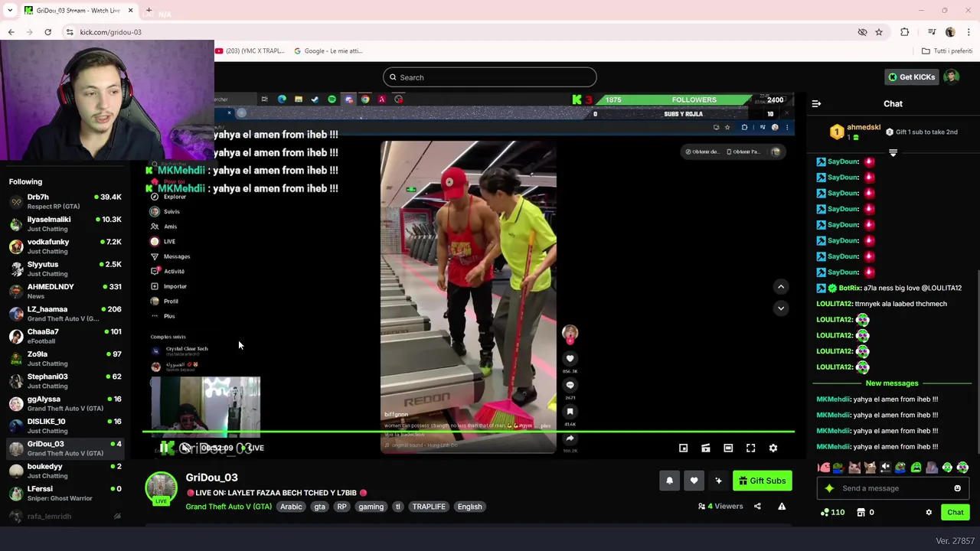The height and width of the screenshot is (551, 980).
Task: Reload the page in Chrome
Action: (47, 32)
